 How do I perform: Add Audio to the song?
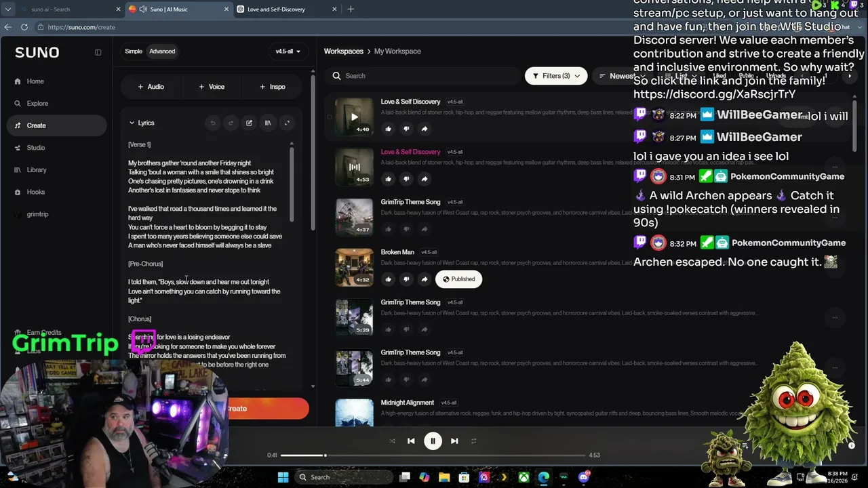[151, 87]
